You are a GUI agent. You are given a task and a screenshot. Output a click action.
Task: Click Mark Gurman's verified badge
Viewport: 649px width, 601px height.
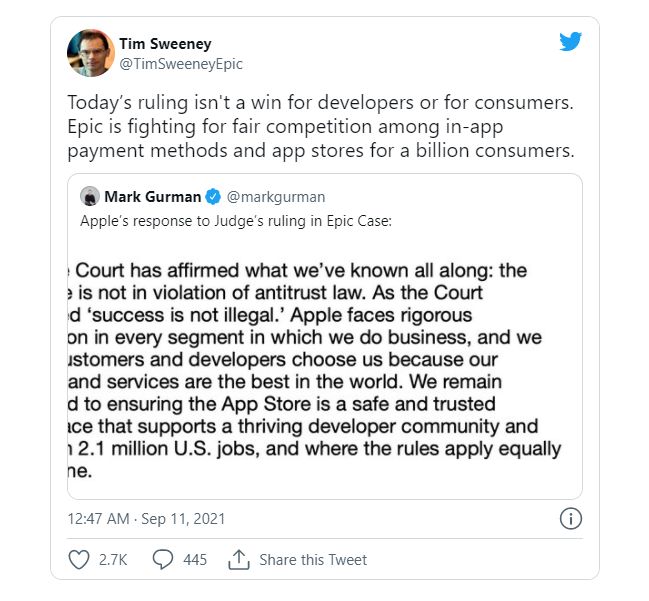tap(214, 197)
